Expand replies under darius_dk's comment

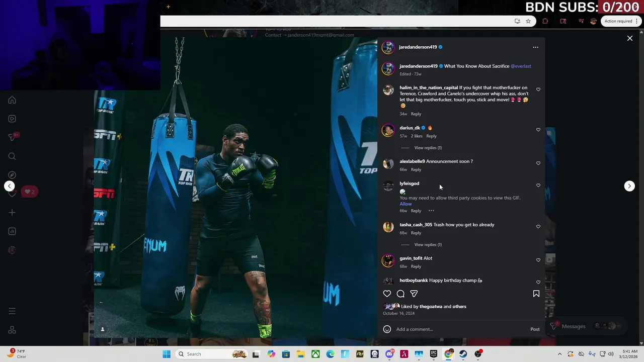428,148
